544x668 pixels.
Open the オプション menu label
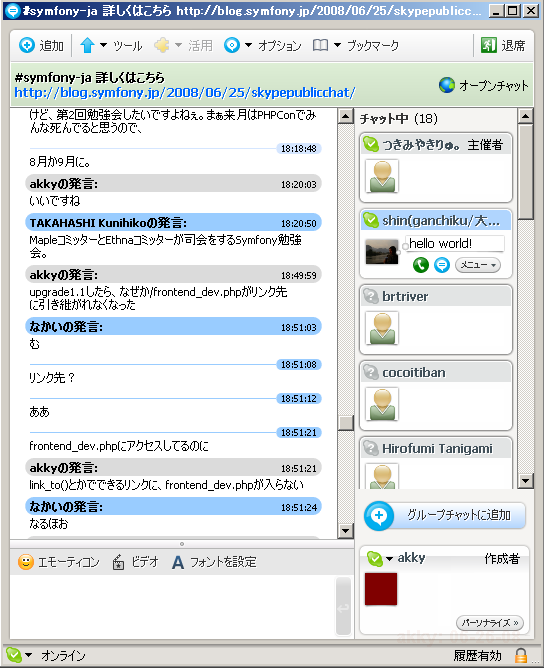click(279, 45)
